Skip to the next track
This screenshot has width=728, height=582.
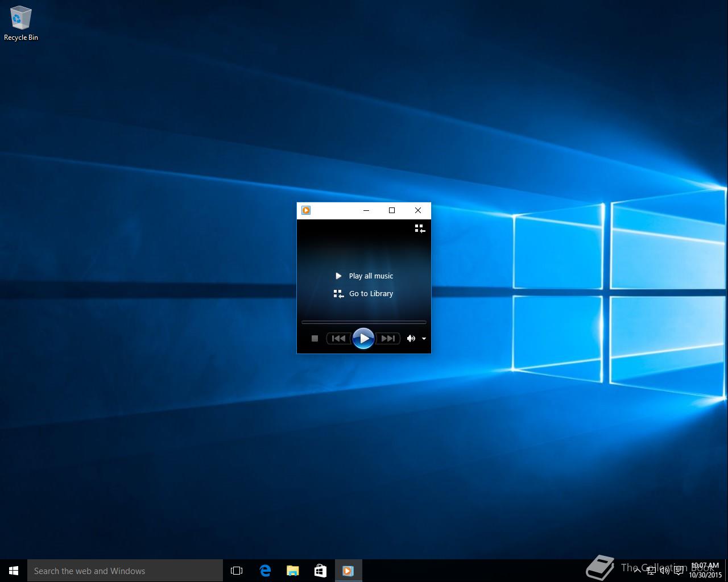point(388,338)
